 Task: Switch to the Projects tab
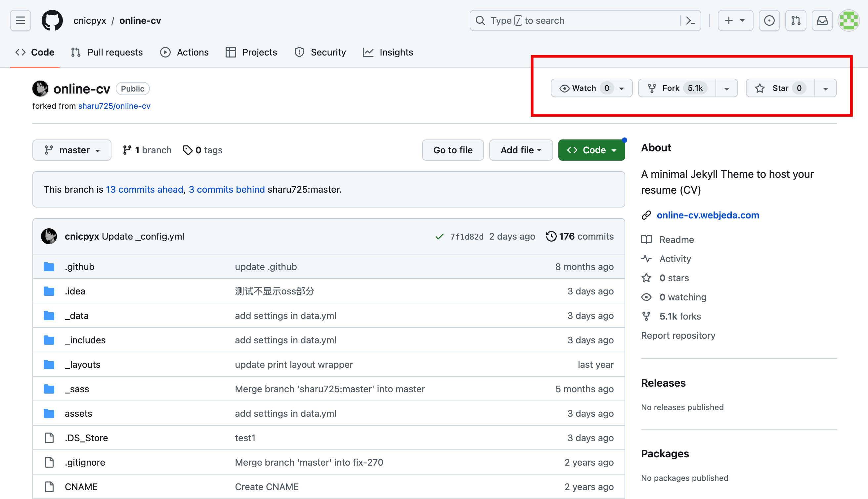click(251, 52)
